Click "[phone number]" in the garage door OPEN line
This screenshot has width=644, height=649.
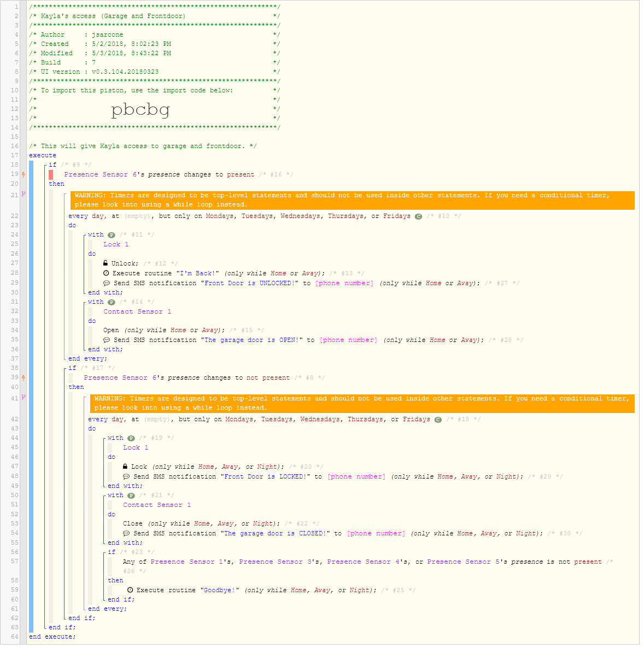coord(349,340)
